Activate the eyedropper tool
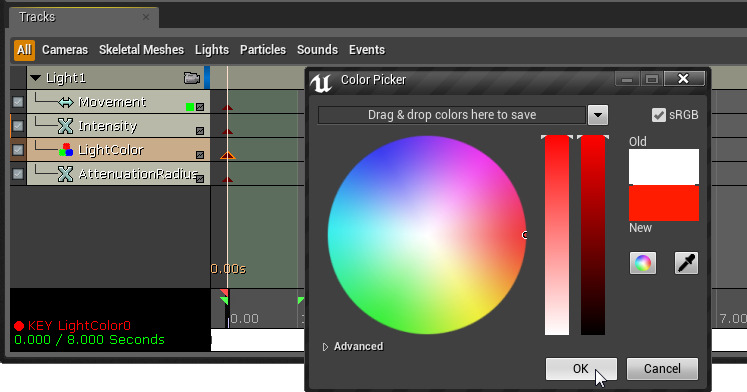This screenshot has height=392, width=747. click(x=686, y=263)
